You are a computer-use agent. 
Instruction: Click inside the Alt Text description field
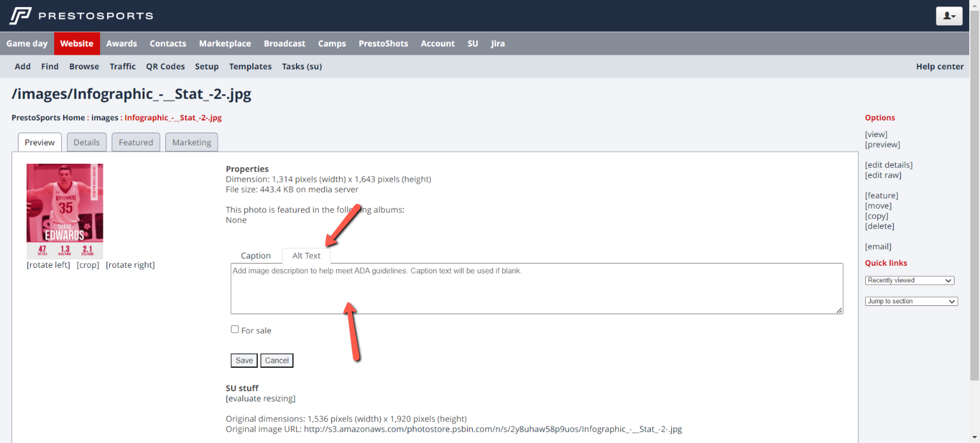[x=536, y=289]
